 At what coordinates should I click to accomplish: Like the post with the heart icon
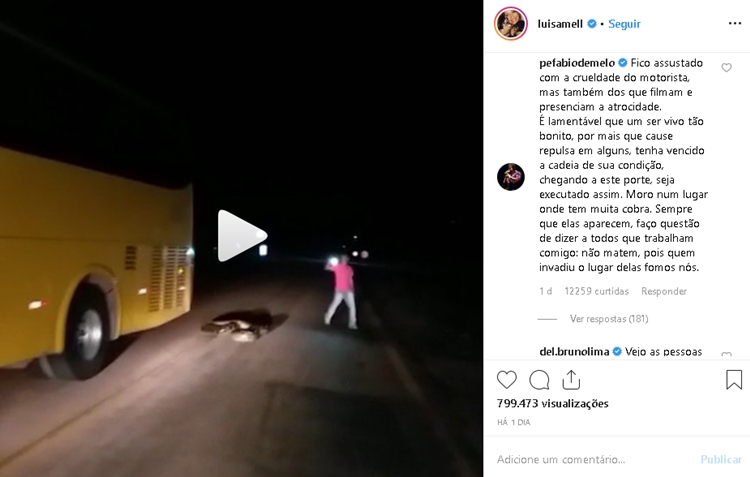[507, 380]
